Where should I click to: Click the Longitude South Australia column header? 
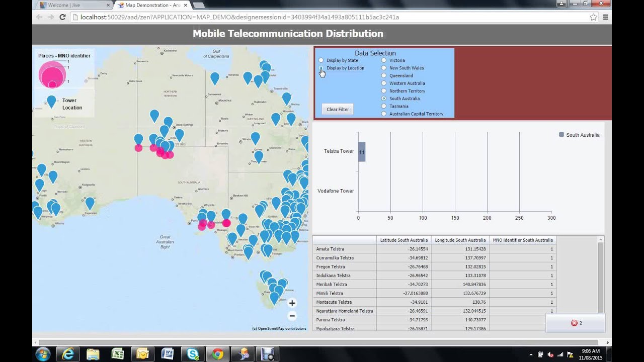[x=460, y=240]
